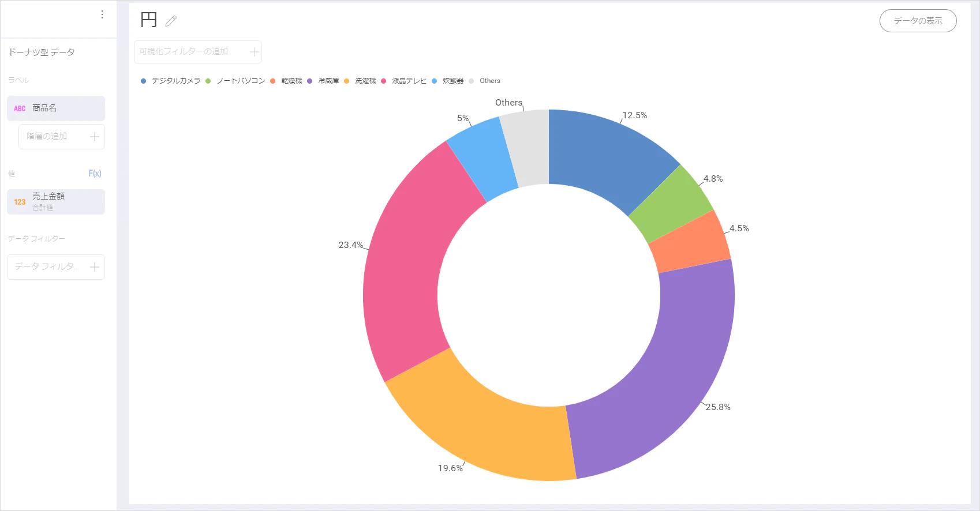The width and height of the screenshot is (980, 511).
Task: Edit chart title with pencil icon
Action: (171, 21)
